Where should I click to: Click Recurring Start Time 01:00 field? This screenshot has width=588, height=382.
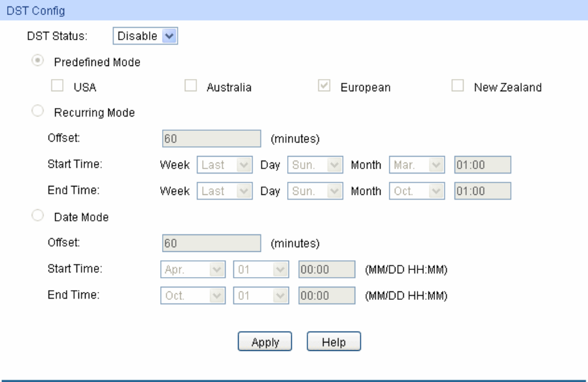[482, 164]
